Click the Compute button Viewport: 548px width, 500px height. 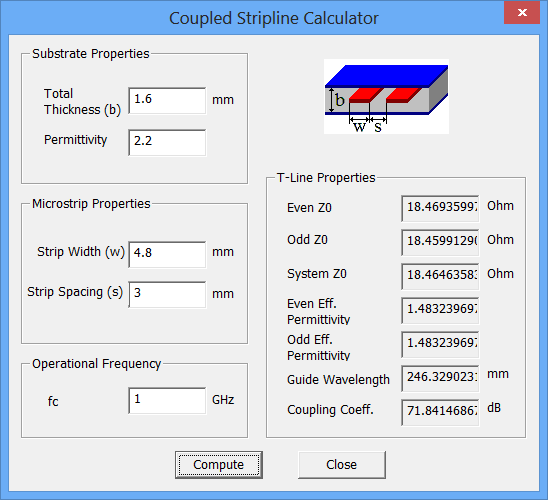[219, 465]
